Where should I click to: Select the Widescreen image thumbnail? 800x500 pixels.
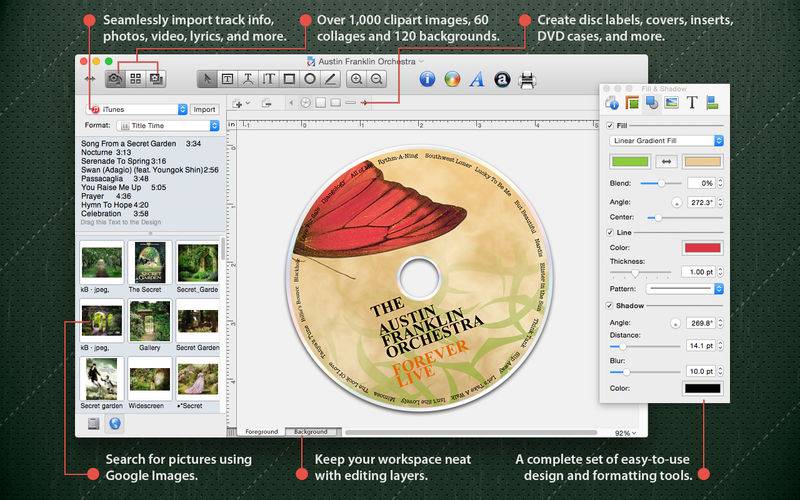(x=150, y=379)
